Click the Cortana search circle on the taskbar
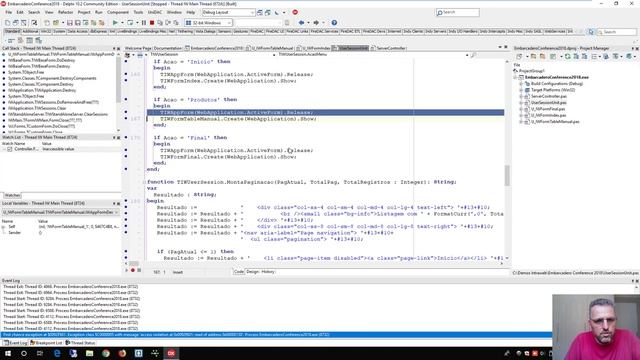640x360 pixels. pyautogui.click(x=24, y=353)
